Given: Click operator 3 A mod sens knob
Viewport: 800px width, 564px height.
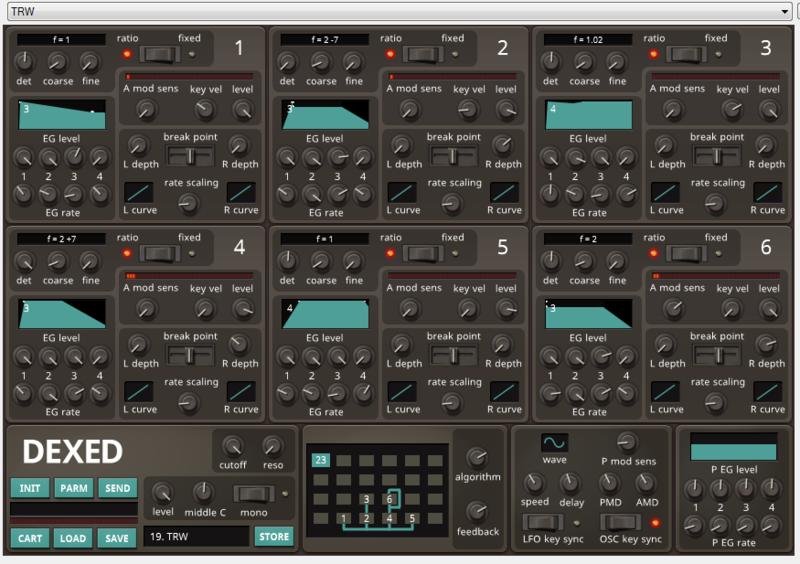Looking at the screenshot, I should click(x=673, y=109).
